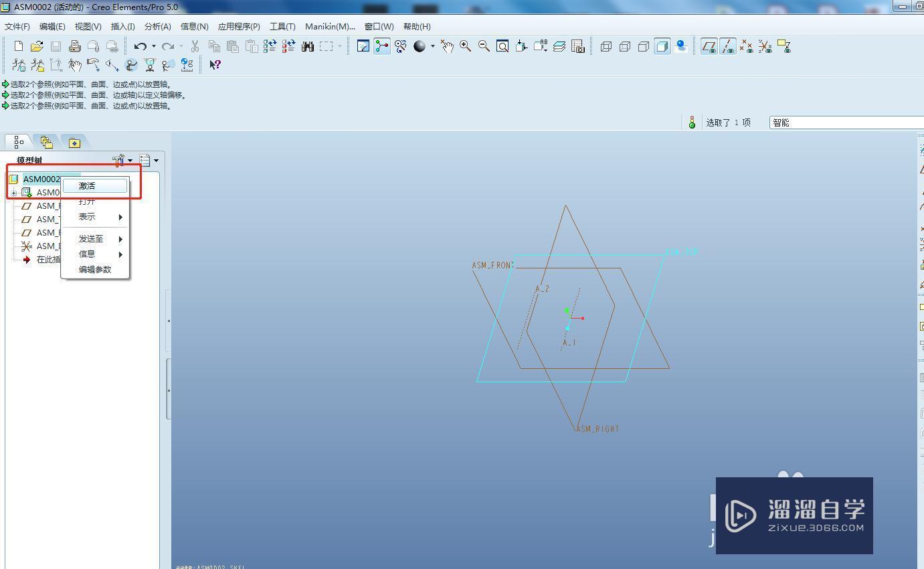Open model tree settings hammer dropdown
This screenshot has height=569, width=924.
[122, 161]
